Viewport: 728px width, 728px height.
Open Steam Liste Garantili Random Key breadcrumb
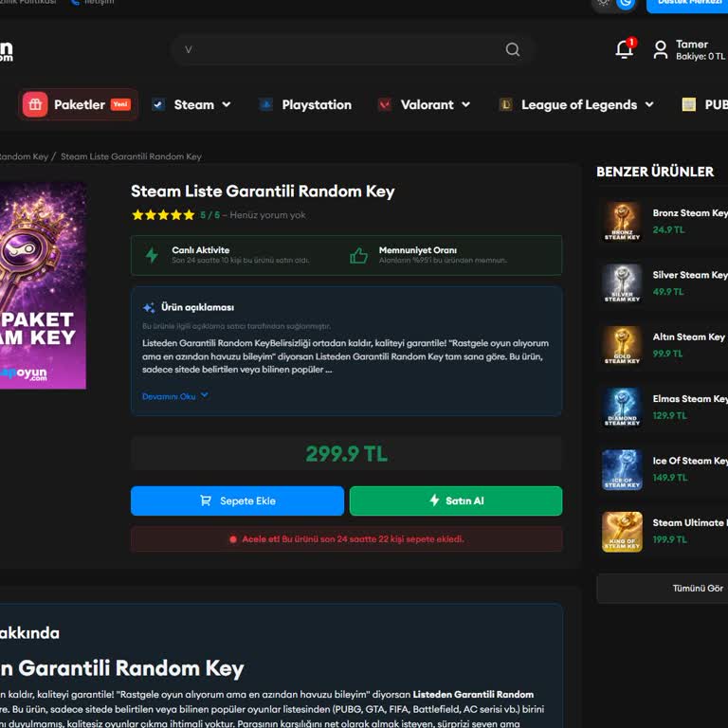click(x=131, y=156)
